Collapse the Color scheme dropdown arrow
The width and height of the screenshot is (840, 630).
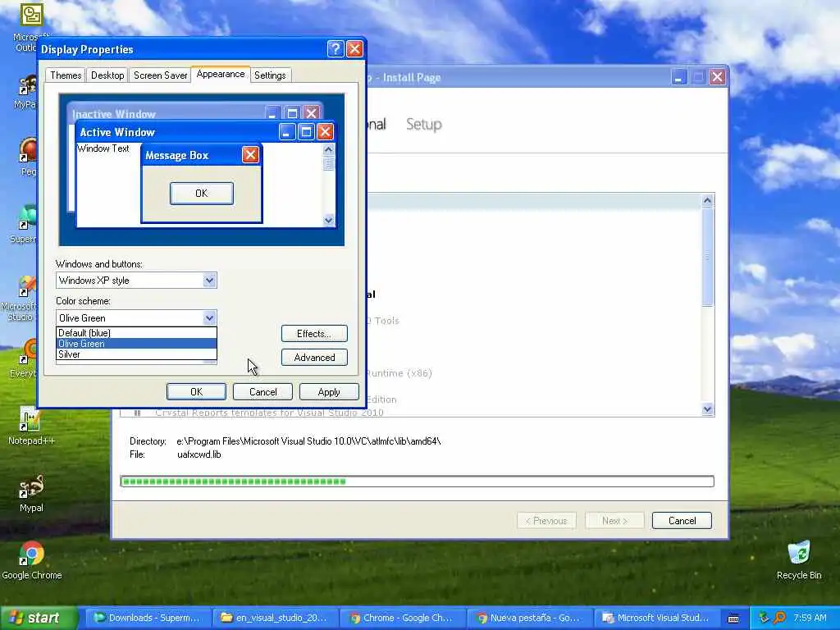coord(209,317)
